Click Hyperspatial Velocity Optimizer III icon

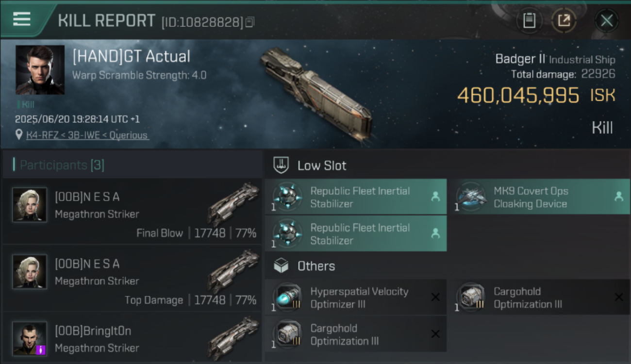pos(288,297)
